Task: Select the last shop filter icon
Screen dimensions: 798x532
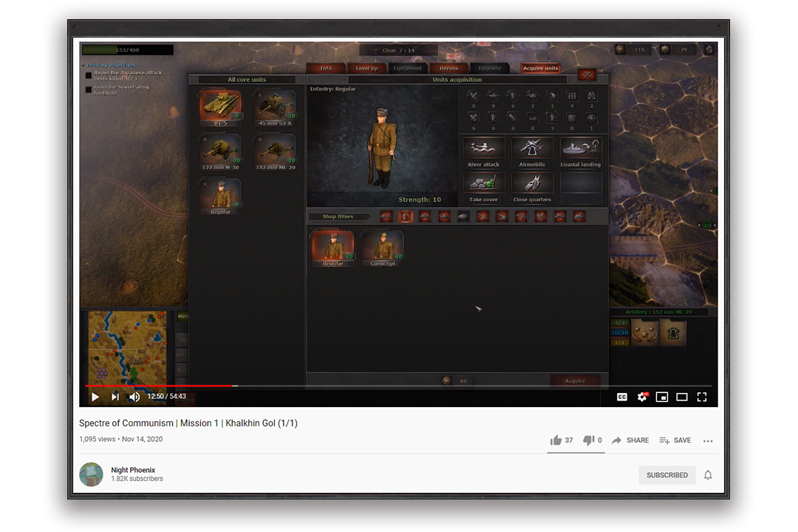Action: (x=579, y=217)
